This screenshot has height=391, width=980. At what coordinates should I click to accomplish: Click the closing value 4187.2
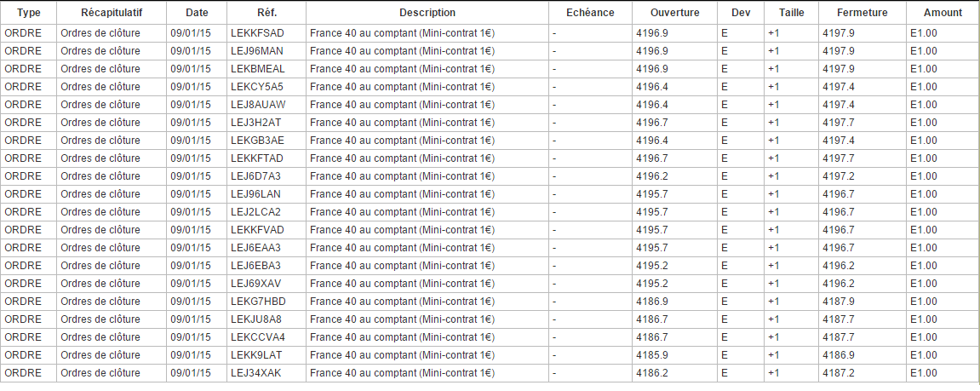pos(839,373)
